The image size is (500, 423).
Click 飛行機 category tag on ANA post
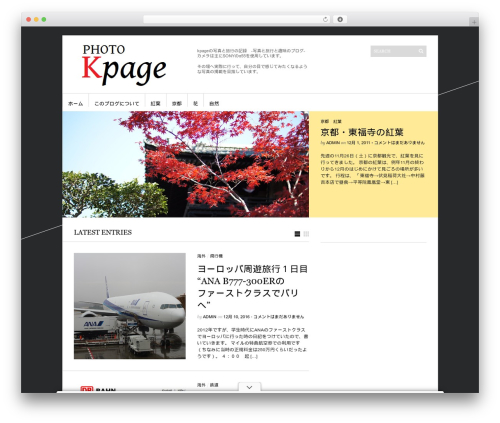(216, 256)
